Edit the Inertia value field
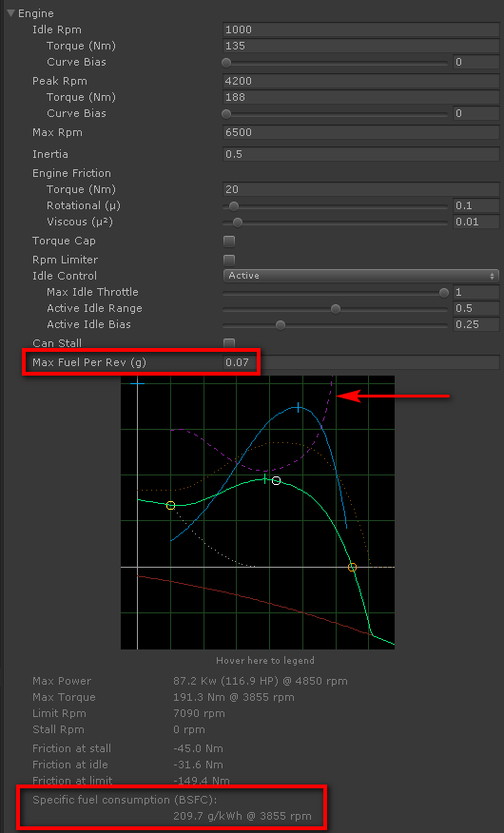The width and height of the screenshot is (504, 833). pos(360,154)
